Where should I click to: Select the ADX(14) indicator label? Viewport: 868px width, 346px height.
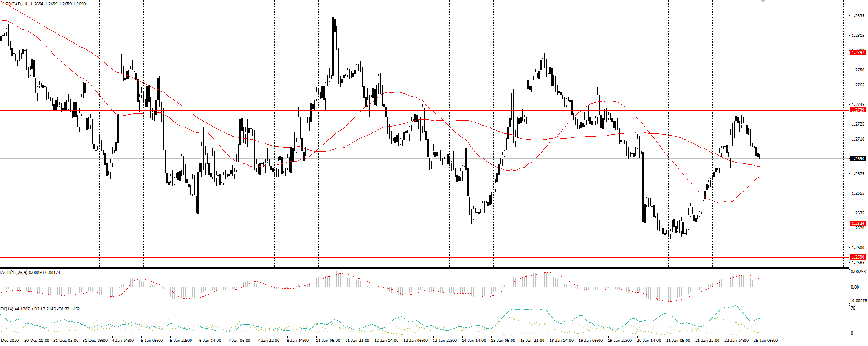(x=6, y=309)
